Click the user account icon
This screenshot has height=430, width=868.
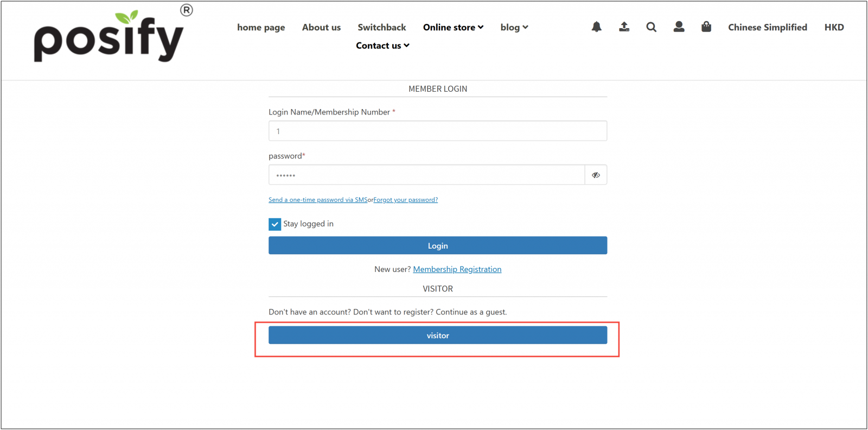pos(679,27)
